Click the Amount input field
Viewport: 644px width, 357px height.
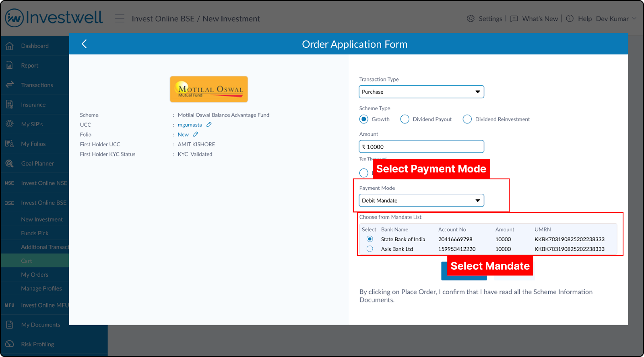421,146
